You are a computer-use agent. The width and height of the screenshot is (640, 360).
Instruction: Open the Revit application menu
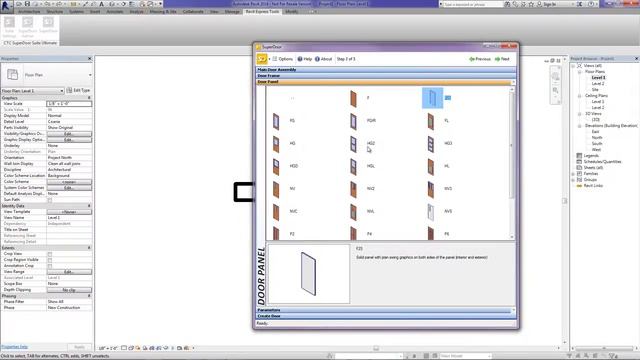(x=6, y=6)
